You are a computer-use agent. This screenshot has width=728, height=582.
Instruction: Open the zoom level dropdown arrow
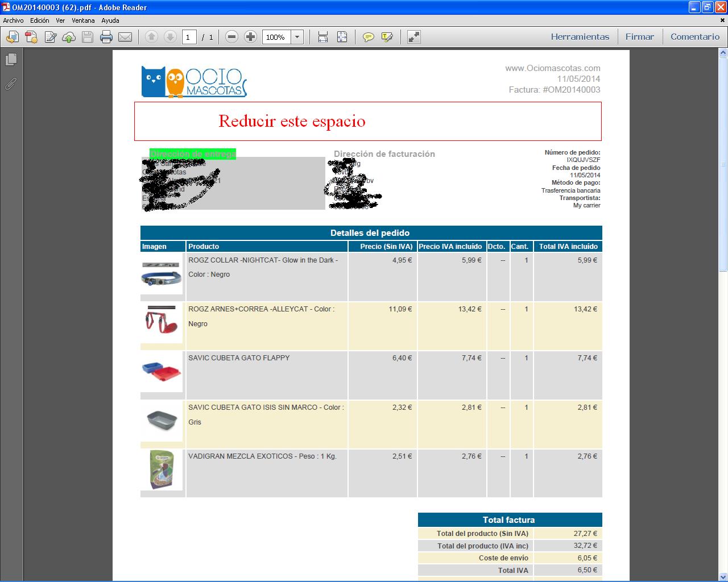coord(297,37)
